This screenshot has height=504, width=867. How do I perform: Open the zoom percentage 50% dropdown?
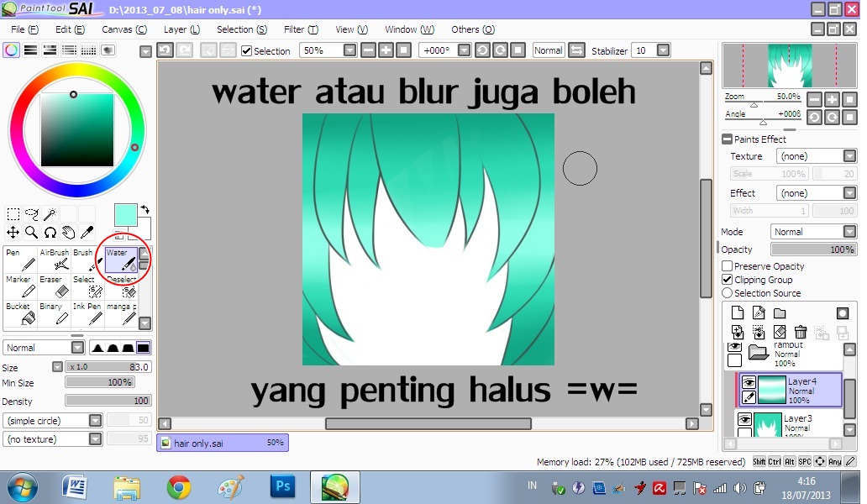click(349, 50)
